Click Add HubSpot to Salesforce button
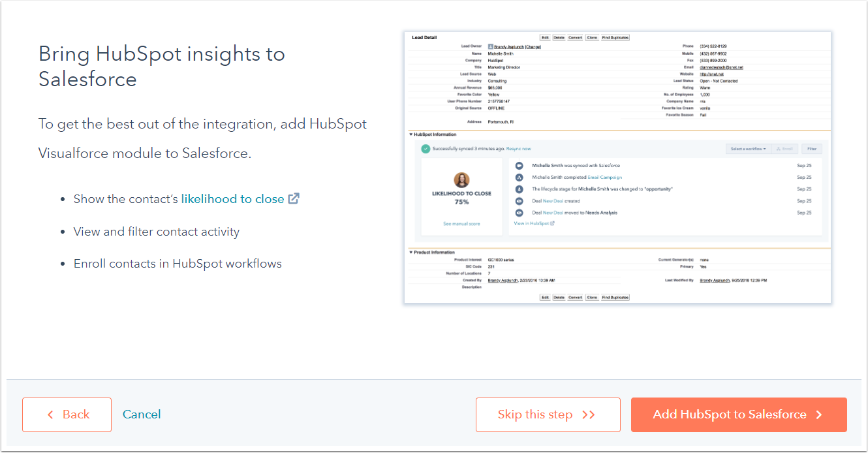 738,414
